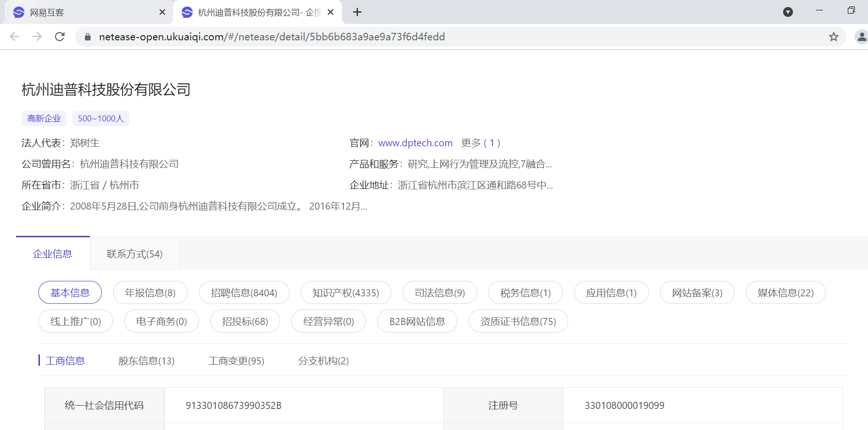Open 年报信息(8) section

coord(150,293)
